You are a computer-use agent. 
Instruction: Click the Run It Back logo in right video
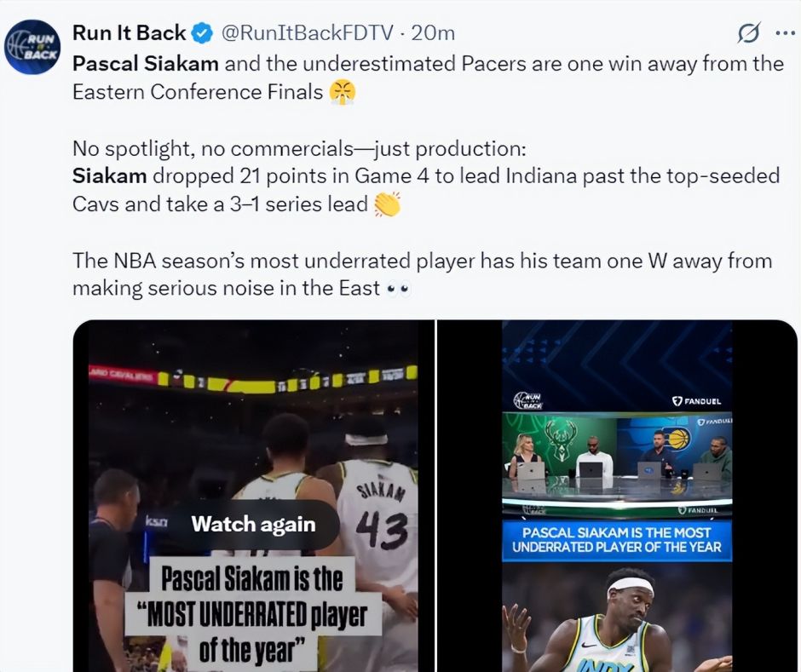point(528,401)
